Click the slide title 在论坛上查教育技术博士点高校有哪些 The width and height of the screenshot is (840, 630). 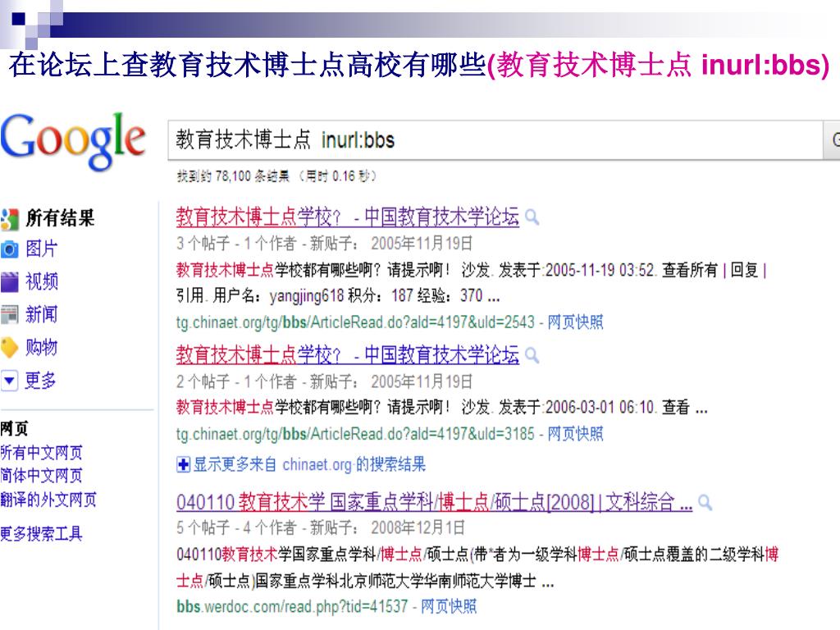click(x=248, y=64)
